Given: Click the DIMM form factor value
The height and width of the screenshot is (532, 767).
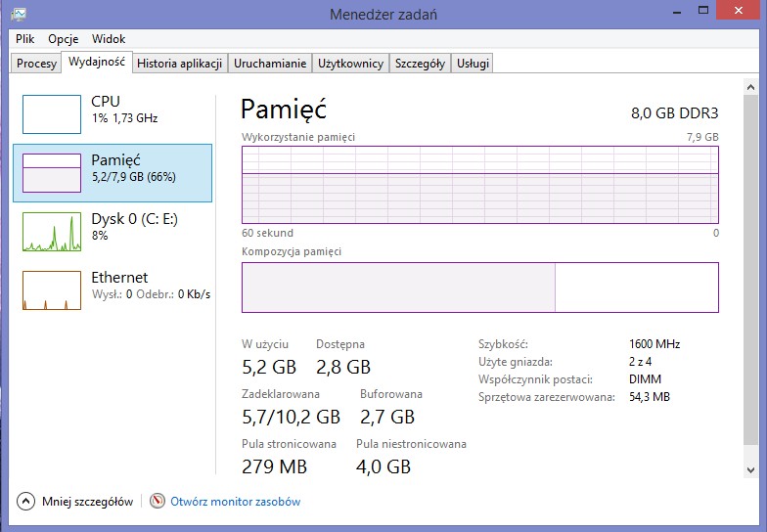Looking at the screenshot, I should (x=646, y=379).
